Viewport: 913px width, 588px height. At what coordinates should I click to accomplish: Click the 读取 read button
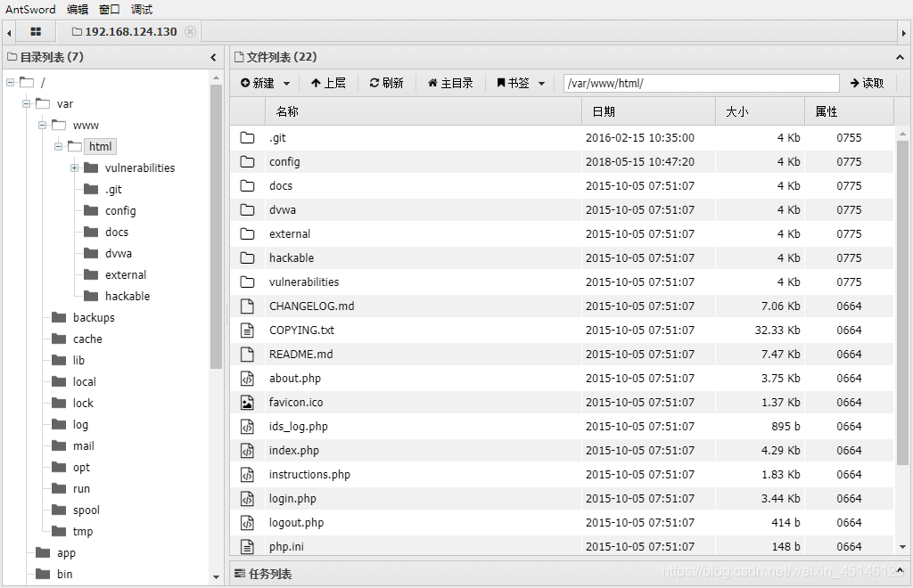coord(867,83)
